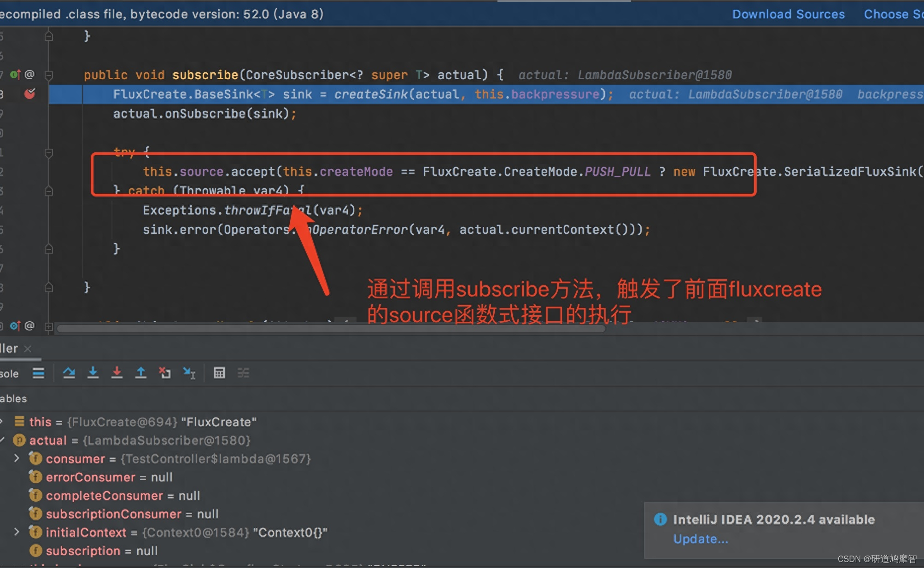Toggle the try block fold marker

coord(49,152)
